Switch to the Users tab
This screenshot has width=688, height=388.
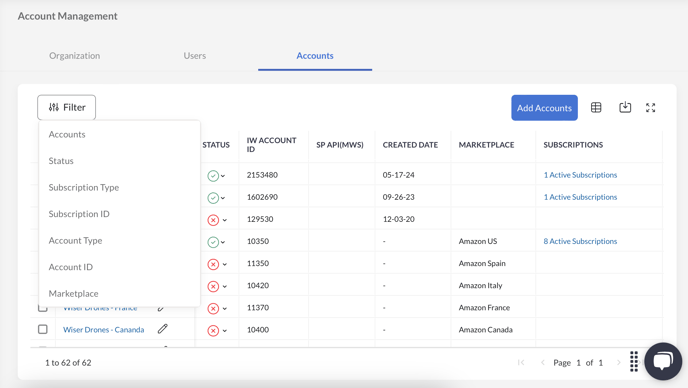click(x=195, y=56)
